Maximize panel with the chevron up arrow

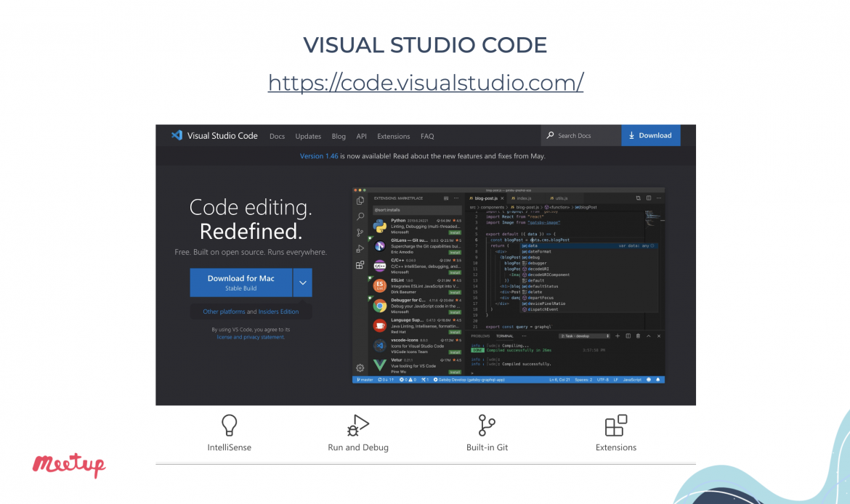click(x=648, y=336)
